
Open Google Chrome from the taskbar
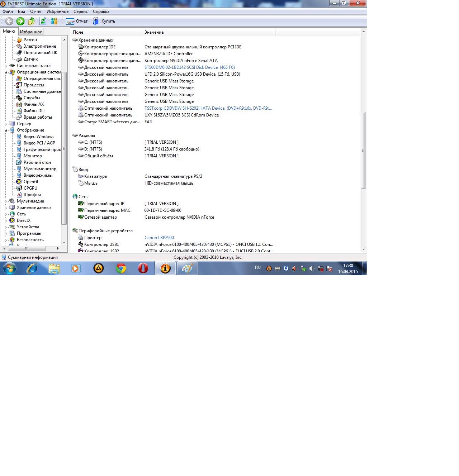coord(121,268)
